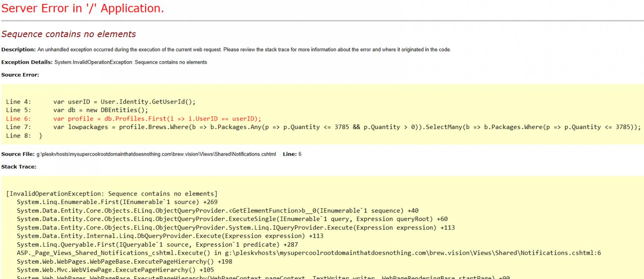
Task: Click the "Stack Trace:" label
Action: tap(19, 167)
